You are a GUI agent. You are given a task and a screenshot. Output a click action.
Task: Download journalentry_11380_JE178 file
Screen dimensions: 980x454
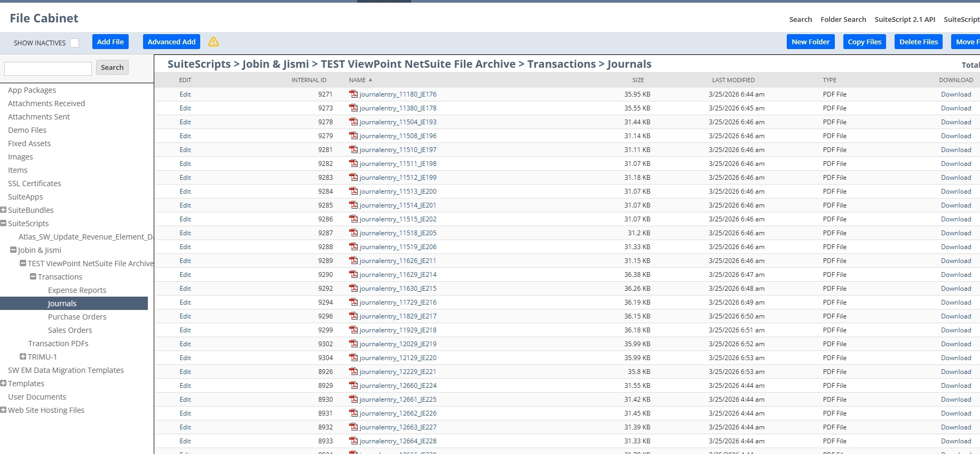pos(955,108)
